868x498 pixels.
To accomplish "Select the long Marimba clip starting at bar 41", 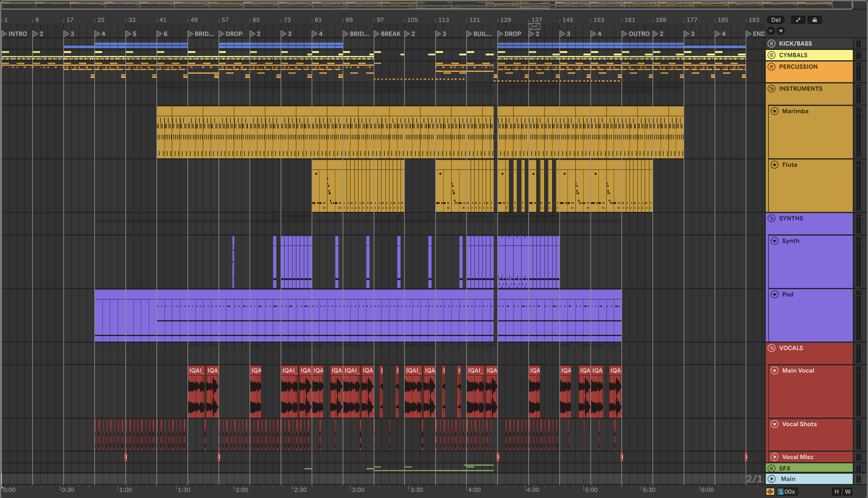I will pyautogui.click(x=325, y=132).
